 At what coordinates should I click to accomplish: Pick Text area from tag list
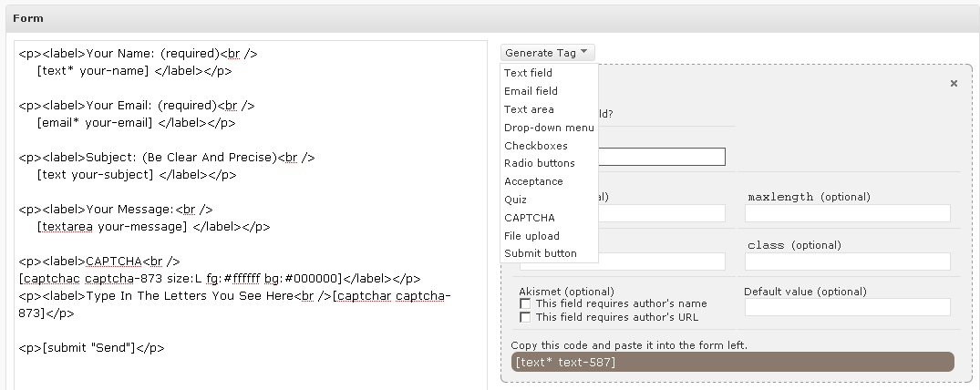point(529,109)
